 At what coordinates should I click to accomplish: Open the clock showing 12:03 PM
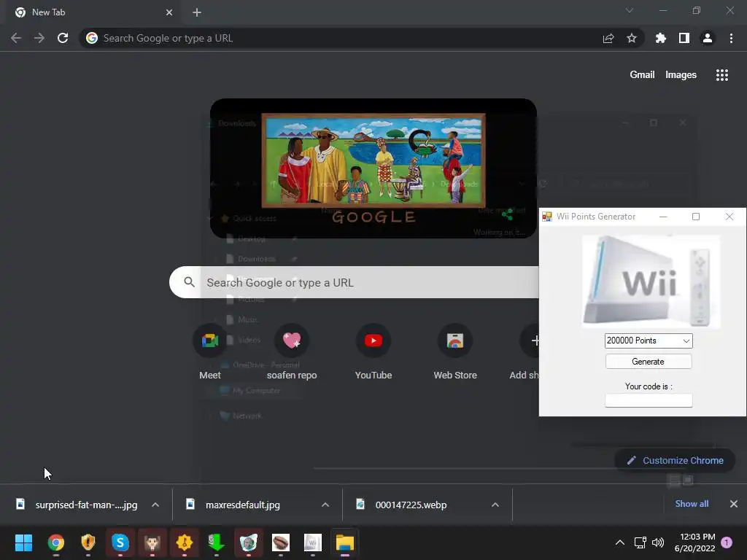tap(694, 542)
